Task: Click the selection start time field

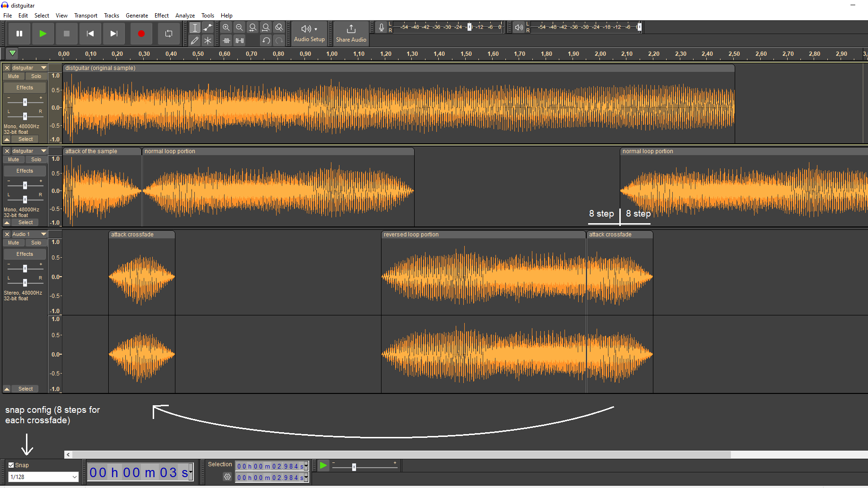Action: click(x=269, y=466)
